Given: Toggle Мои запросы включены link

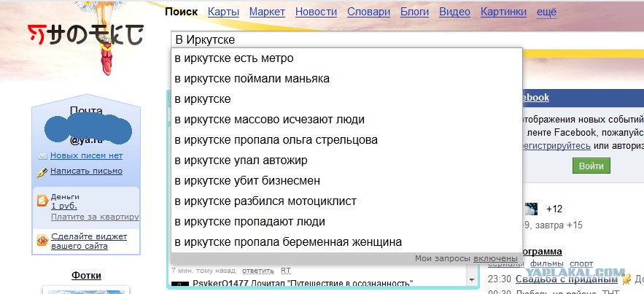Looking at the screenshot, I should coord(495,258).
